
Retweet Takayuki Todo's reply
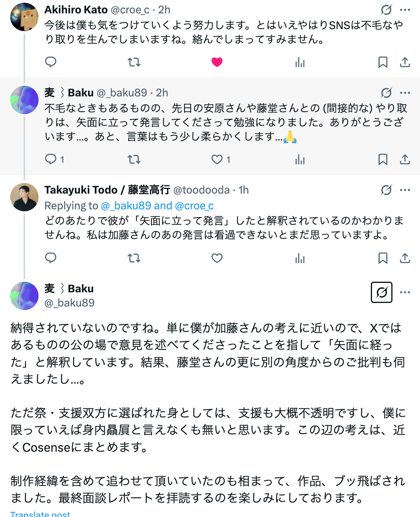pos(134,258)
